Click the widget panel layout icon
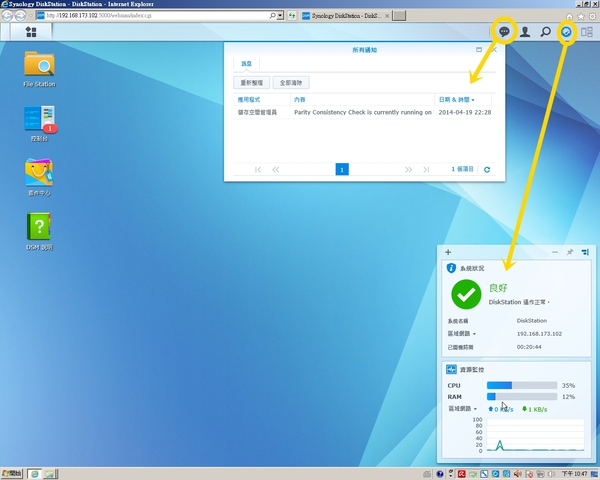Viewport: 600px width, 480px height. click(x=585, y=252)
